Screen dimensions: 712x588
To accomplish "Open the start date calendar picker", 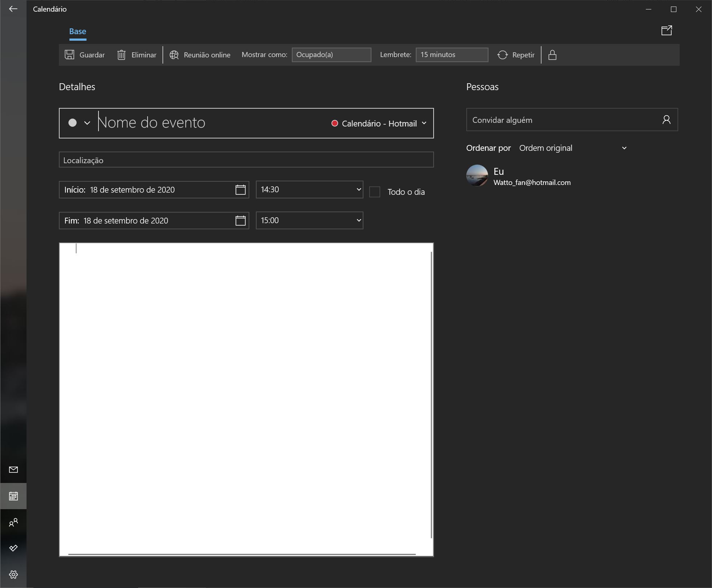I will (x=241, y=190).
